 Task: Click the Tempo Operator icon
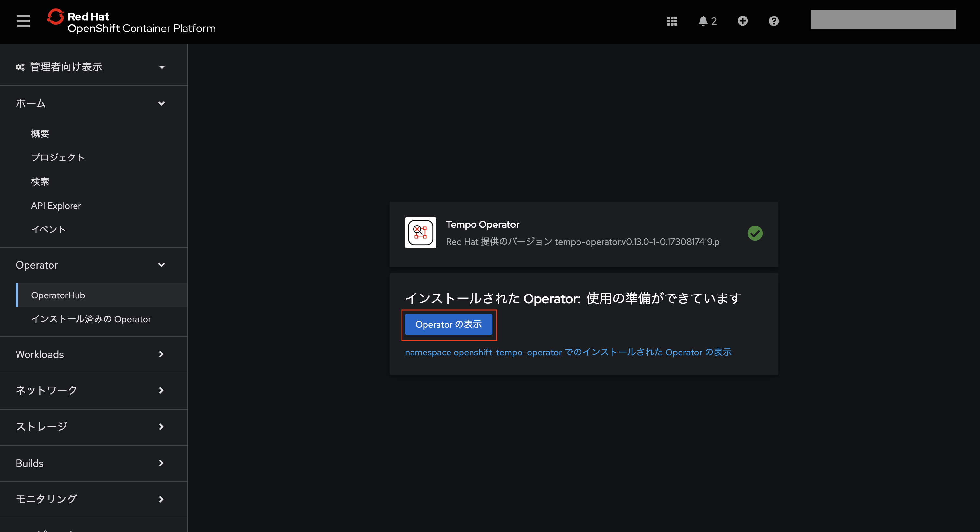420,233
